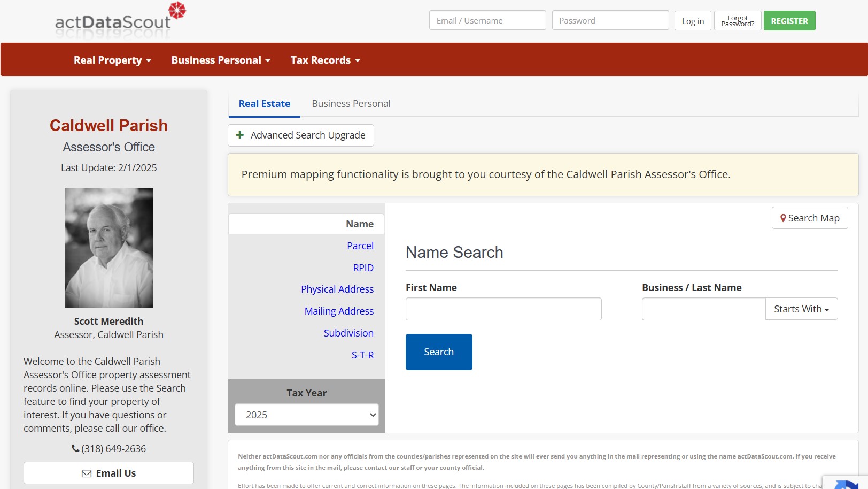Screen dimensions: 868x489
Task: Click the Email Us button
Action: click(x=108, y=473)
